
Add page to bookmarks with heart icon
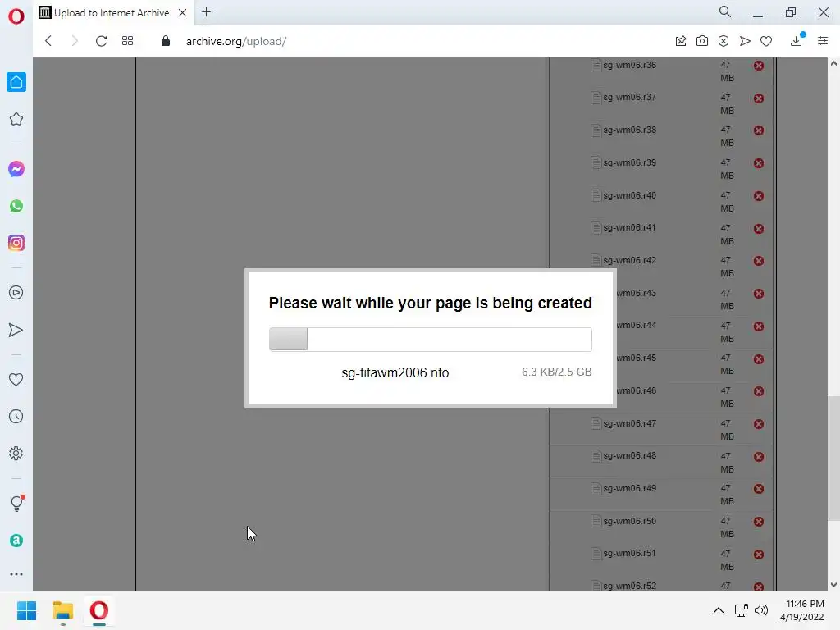click(766, 41)
